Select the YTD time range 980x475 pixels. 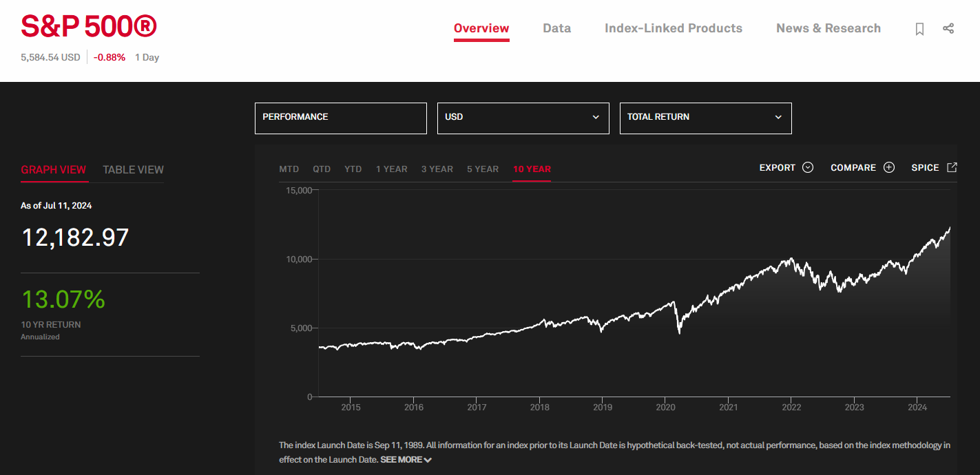pyautogui.click(x=353, y=169)
